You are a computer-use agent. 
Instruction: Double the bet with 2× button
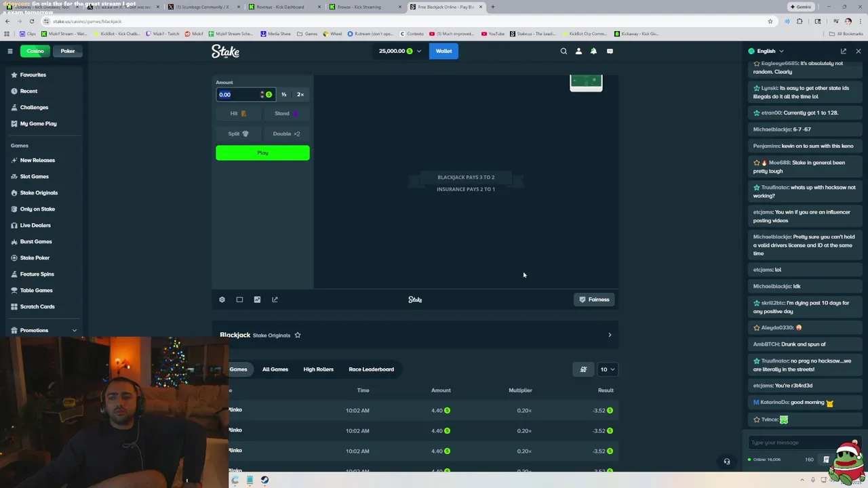(300, 94)
